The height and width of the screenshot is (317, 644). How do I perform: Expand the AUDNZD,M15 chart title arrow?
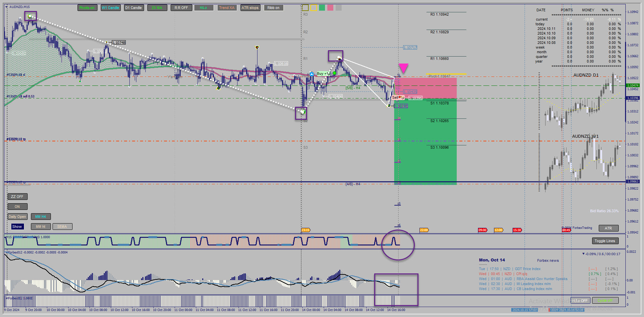[x=6, y=7]
